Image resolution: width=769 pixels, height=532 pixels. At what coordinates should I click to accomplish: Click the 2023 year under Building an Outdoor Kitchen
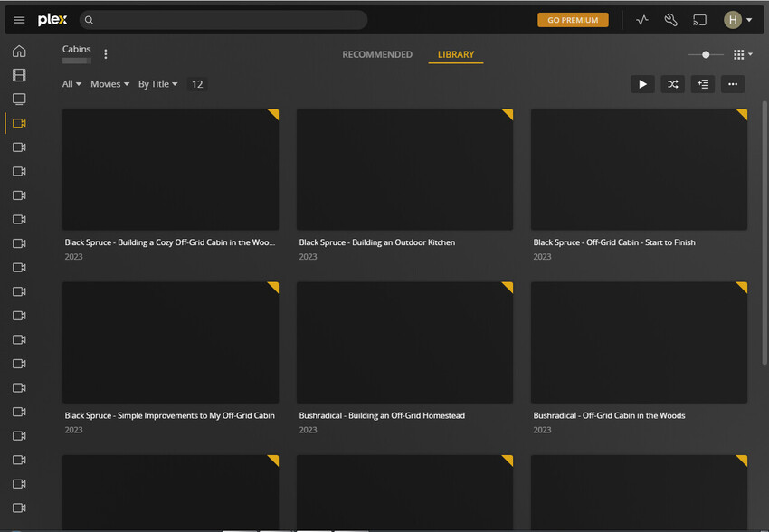point(308,256)
